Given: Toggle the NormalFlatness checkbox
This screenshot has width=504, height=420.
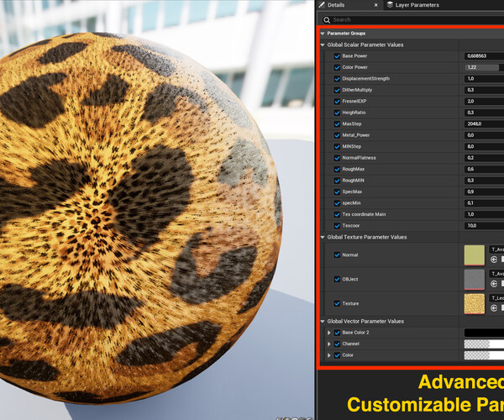Looking at the screenshot, I should [x=337, y=158].
